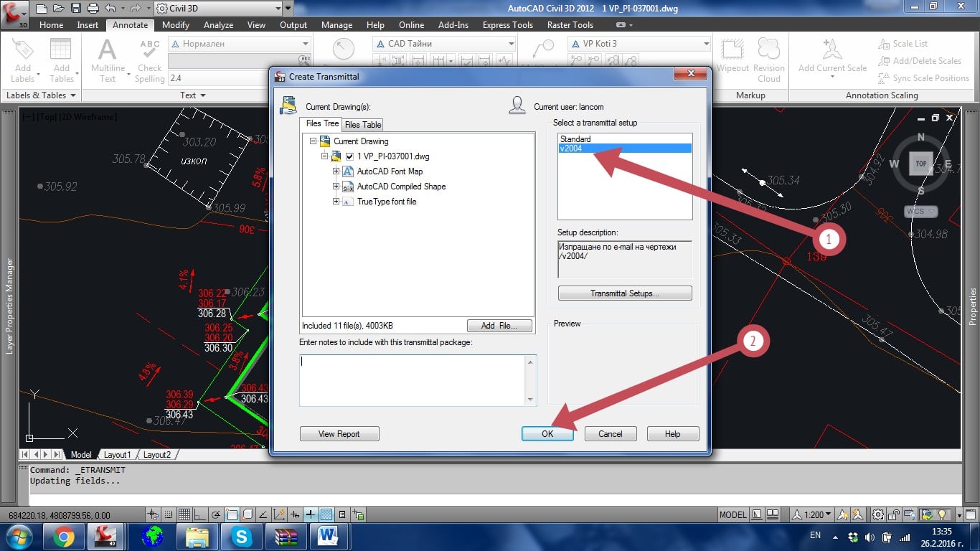Expand the AutoCAD Font Map node
This screenshot has width=980, height=551.
click(336, 171)
